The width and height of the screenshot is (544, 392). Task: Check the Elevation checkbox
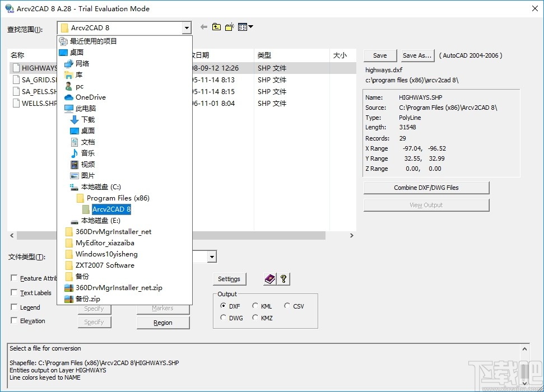(x=14, y=320)
